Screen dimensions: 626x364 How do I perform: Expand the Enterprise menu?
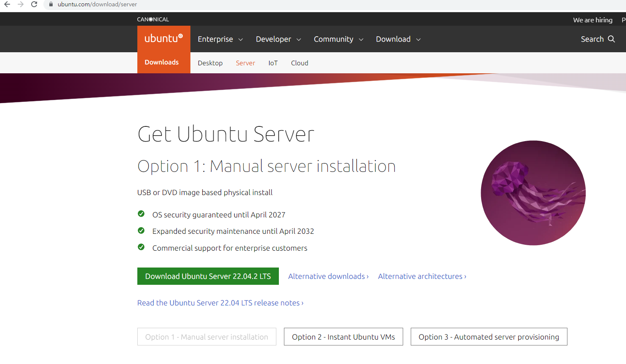(220, 39)
